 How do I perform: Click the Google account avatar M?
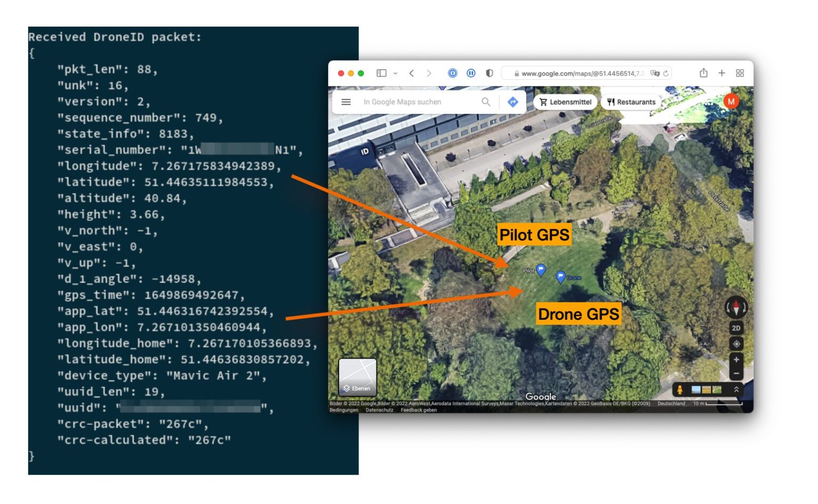pos(731,101)
